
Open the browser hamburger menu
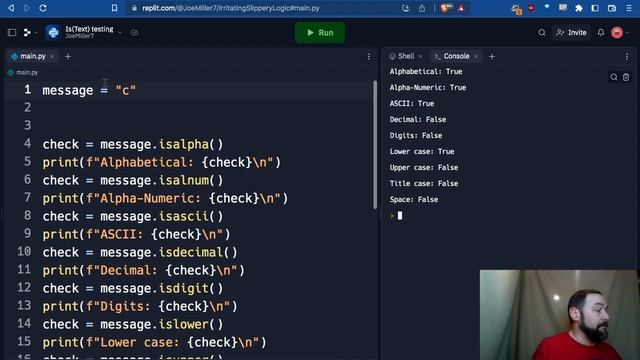coord(629,8)
